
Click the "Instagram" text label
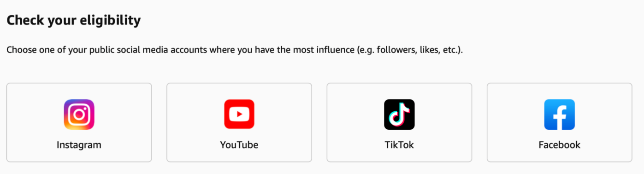(x=79, y=145)
